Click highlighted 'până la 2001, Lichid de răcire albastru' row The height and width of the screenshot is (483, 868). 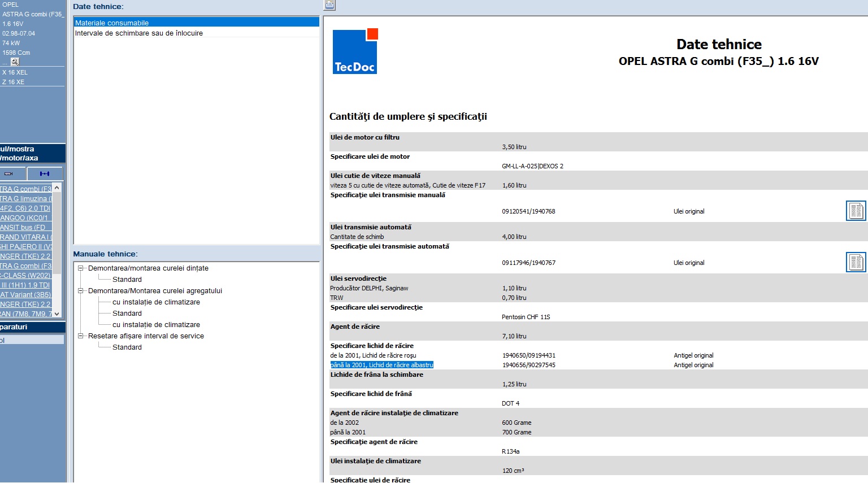[382, 365]
